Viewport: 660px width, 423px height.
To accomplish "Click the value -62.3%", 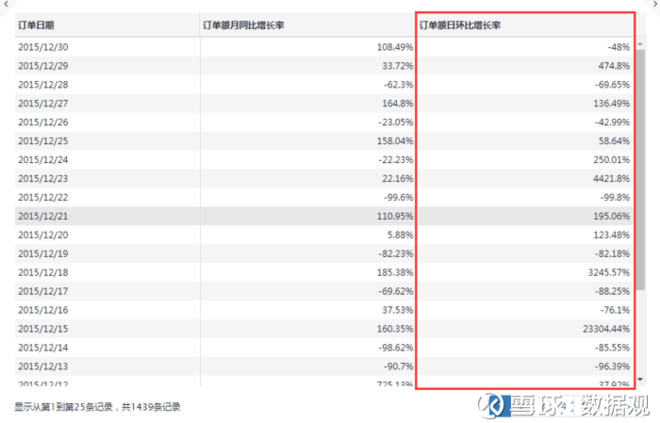I will pyautogui.click(x=398, y=85).
